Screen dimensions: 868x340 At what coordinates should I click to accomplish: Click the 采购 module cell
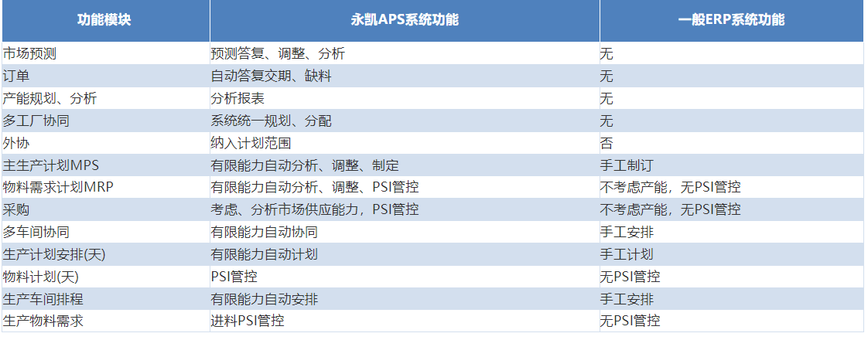[x=106, y=209]
